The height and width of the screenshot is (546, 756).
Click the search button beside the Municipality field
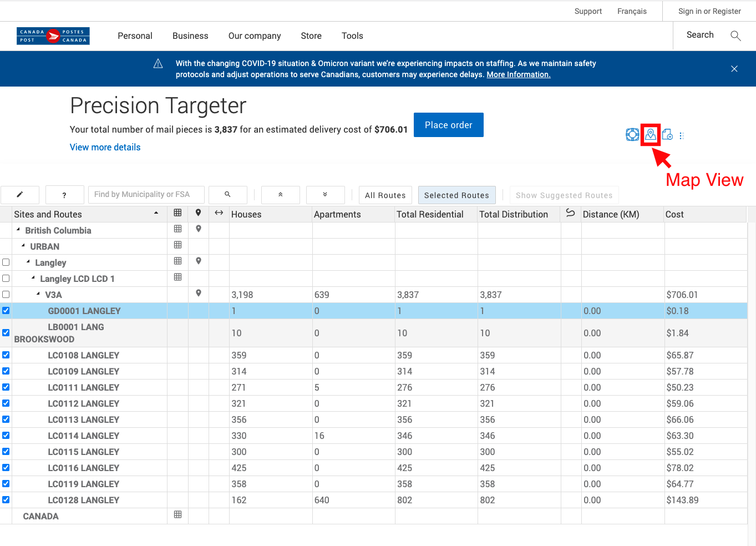point(227,195)
